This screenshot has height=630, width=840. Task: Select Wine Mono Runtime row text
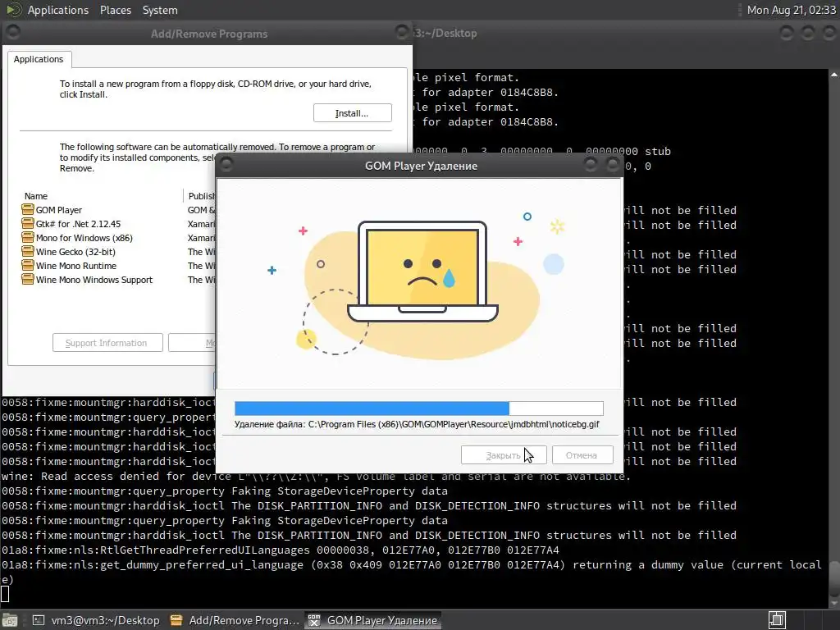[76, 266]
